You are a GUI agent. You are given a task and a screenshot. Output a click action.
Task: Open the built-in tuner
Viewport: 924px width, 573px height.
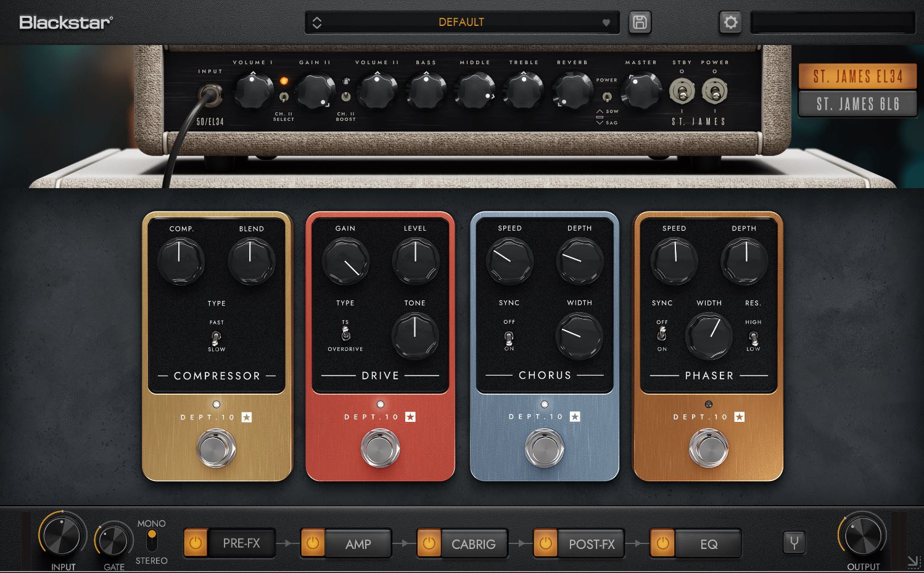coord(794,543)
